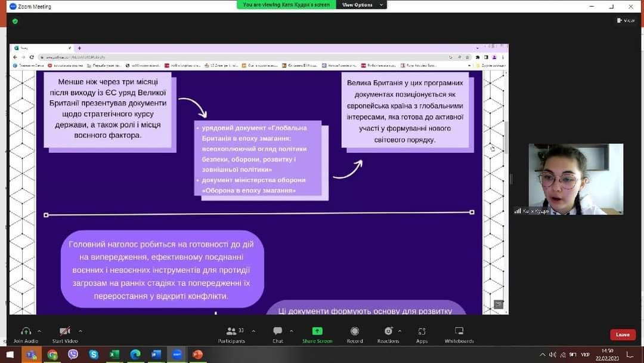Expand the arrow beside Participants
Screen dimensions: 644x363
click(253, 331)
